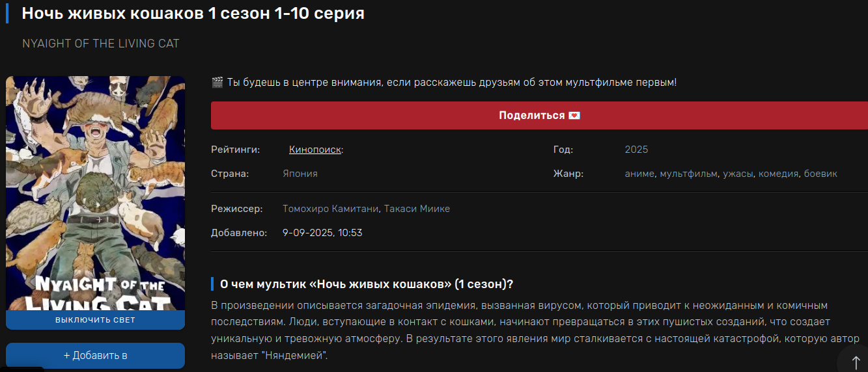Select the Япония country link
868x372 pixels.
(300, 174)
